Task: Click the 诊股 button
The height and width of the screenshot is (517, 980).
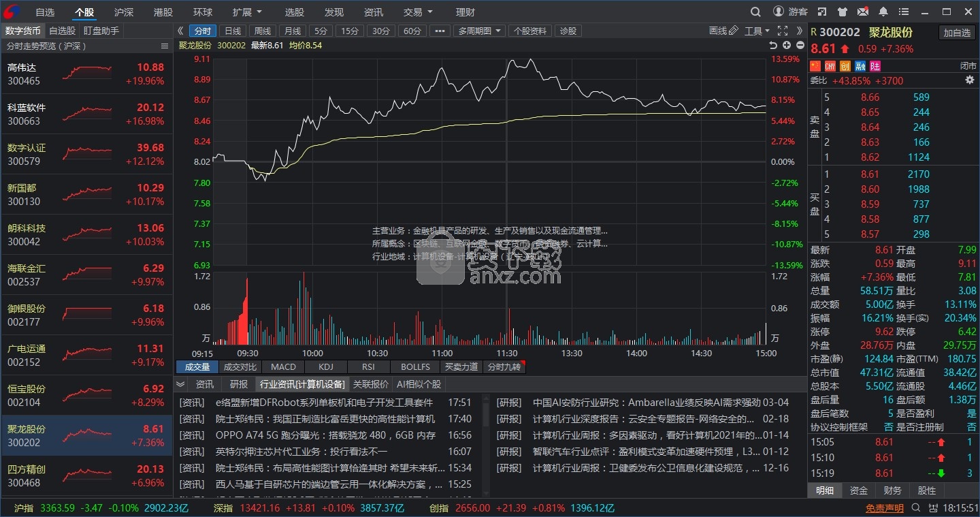Action: (x=568, y=31)
